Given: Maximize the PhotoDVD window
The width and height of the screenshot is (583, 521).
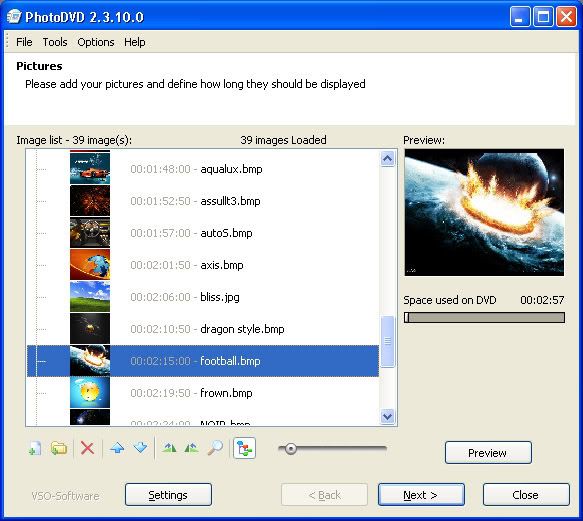Looking at the screenshot, I should coord(543,17).
